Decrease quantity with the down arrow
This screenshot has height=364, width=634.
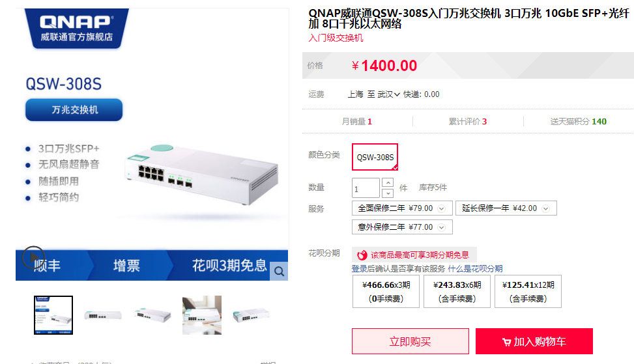388,193
